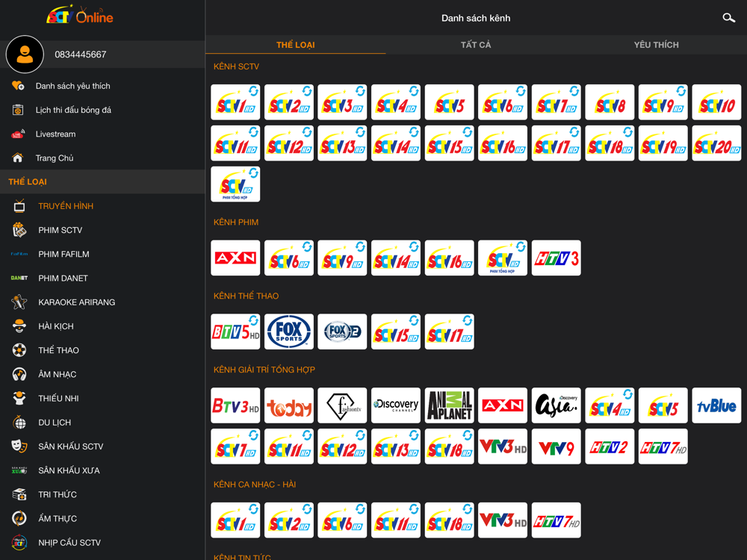Open the HTV2 channel
The width and height of the screenshot is (747, 560).
point(610,447)
